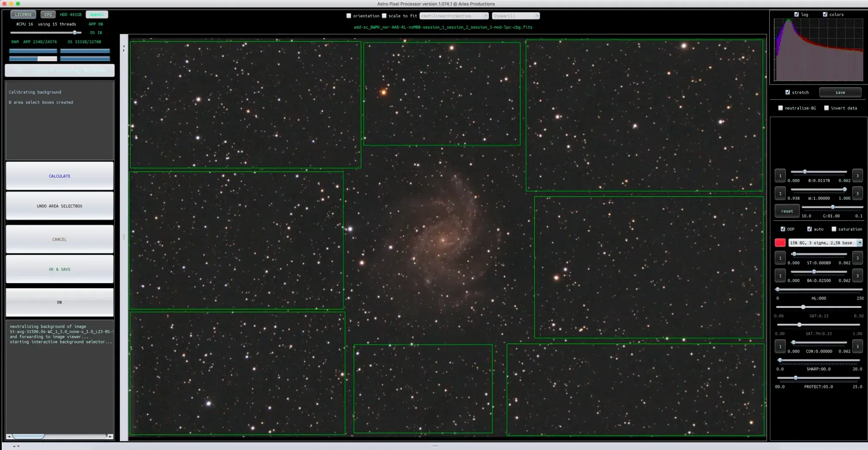Click the OK & SAVE button
The width and height of the screenshot is (868, 450).
click(x=59, y=269)
